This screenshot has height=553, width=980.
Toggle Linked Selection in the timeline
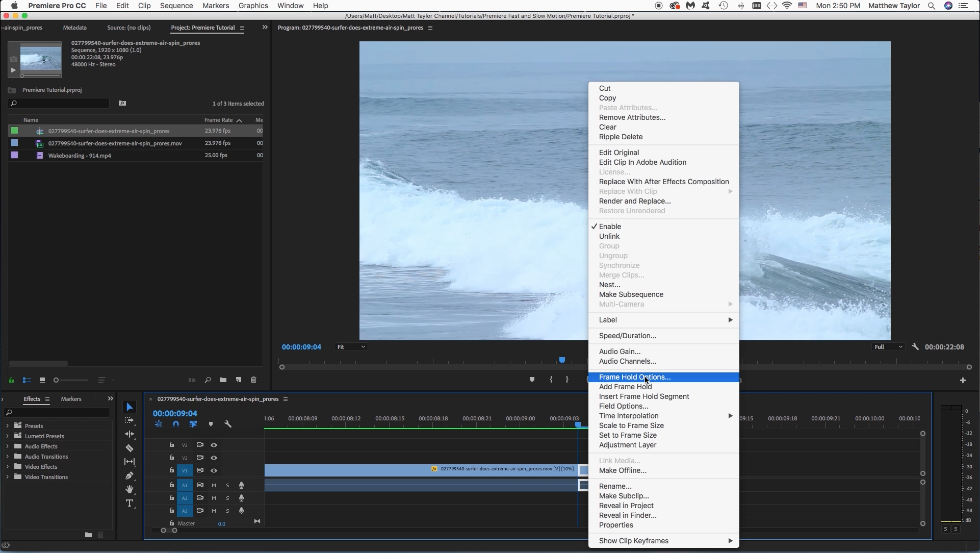click(x=193, y=424)
